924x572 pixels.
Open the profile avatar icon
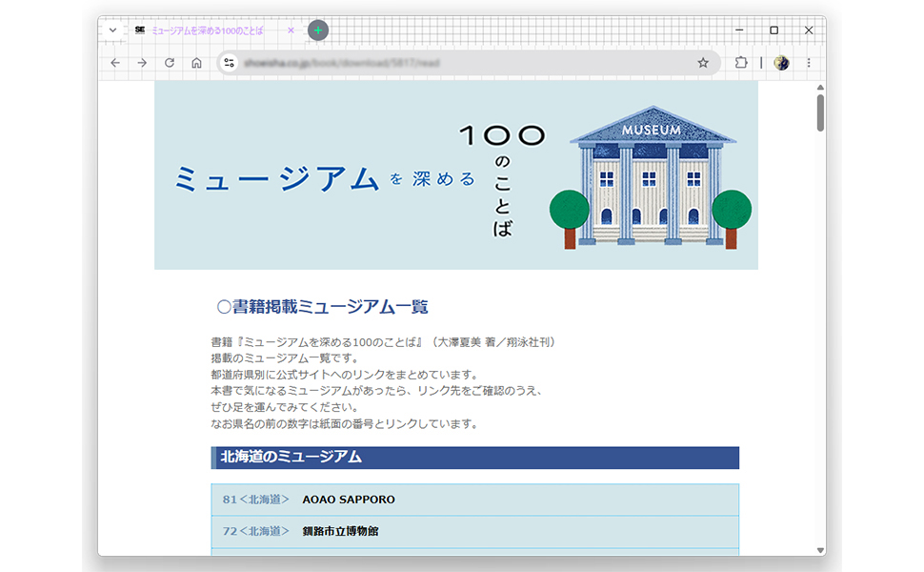781,63
